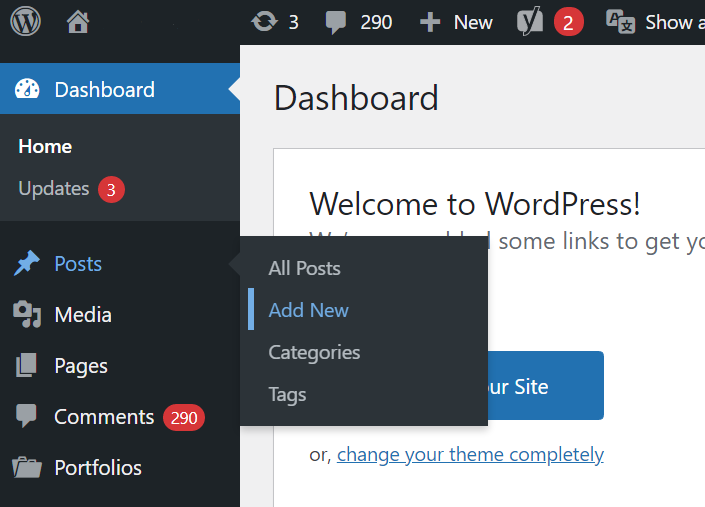This screenshot has height=507, width=705.
Task: Open Tags from Posts submenu
Action: tap(287, 394)
